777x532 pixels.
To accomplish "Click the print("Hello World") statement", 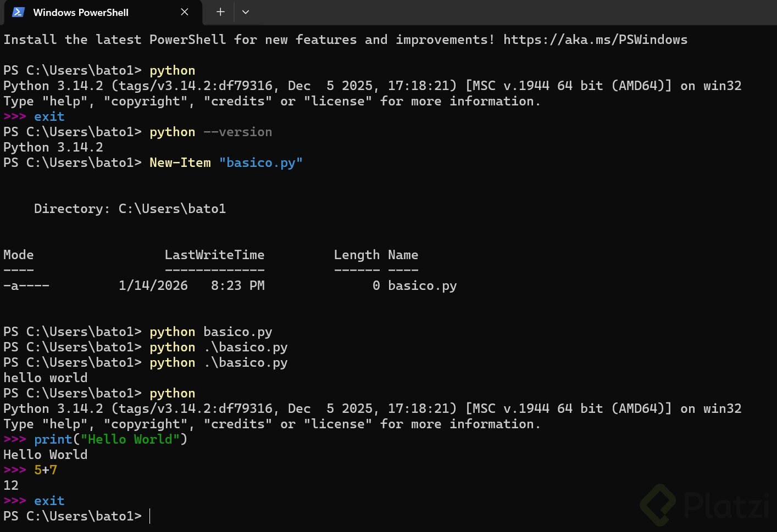I will tap(110, 440).
